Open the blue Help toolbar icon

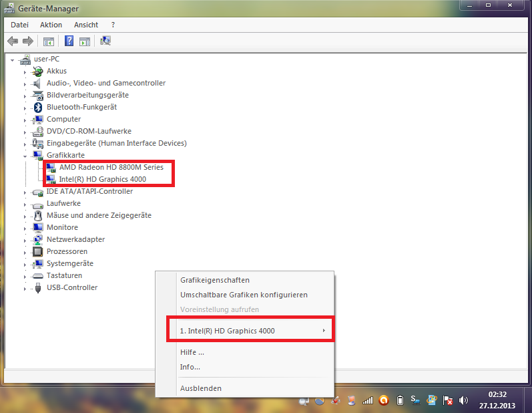(69, 41)
